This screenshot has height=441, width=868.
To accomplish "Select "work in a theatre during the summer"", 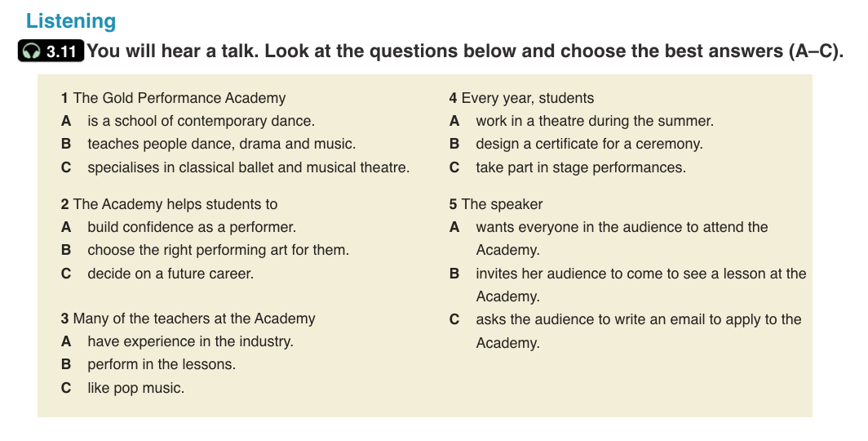I will [x=595, y=121].
